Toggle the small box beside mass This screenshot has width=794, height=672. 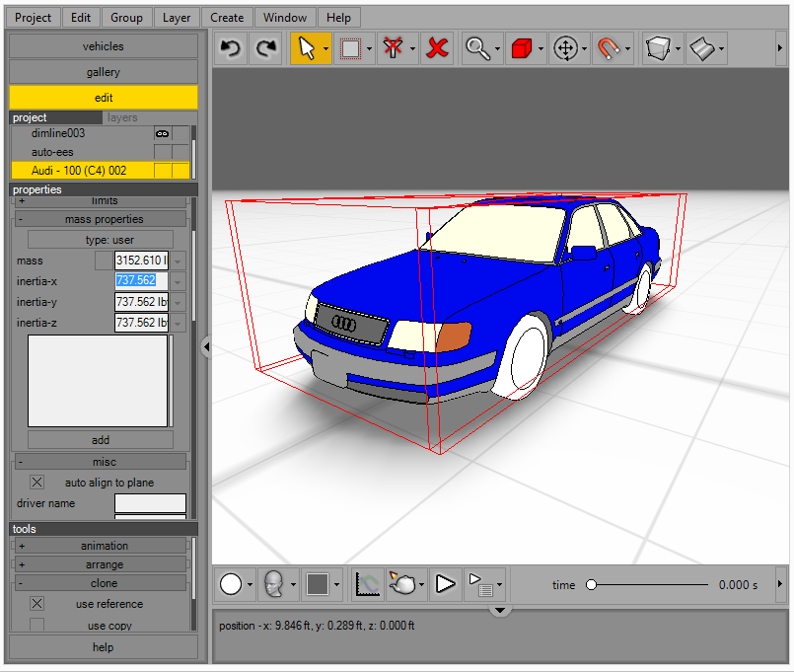104,261
